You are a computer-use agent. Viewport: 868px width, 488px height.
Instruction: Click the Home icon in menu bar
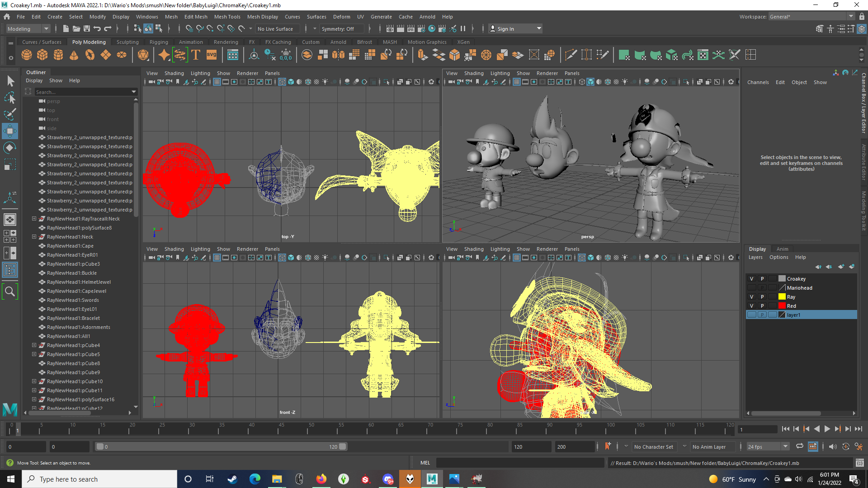(x=7, y=17)
